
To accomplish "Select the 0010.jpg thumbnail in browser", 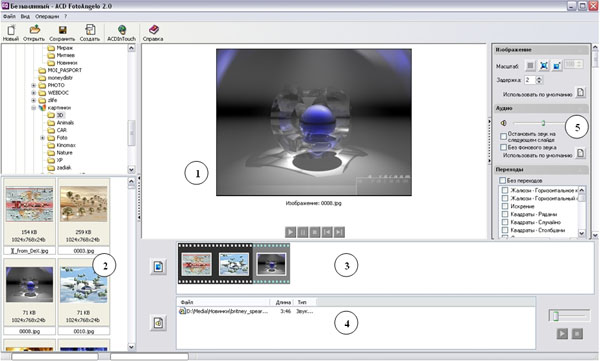I will point(83,297).
